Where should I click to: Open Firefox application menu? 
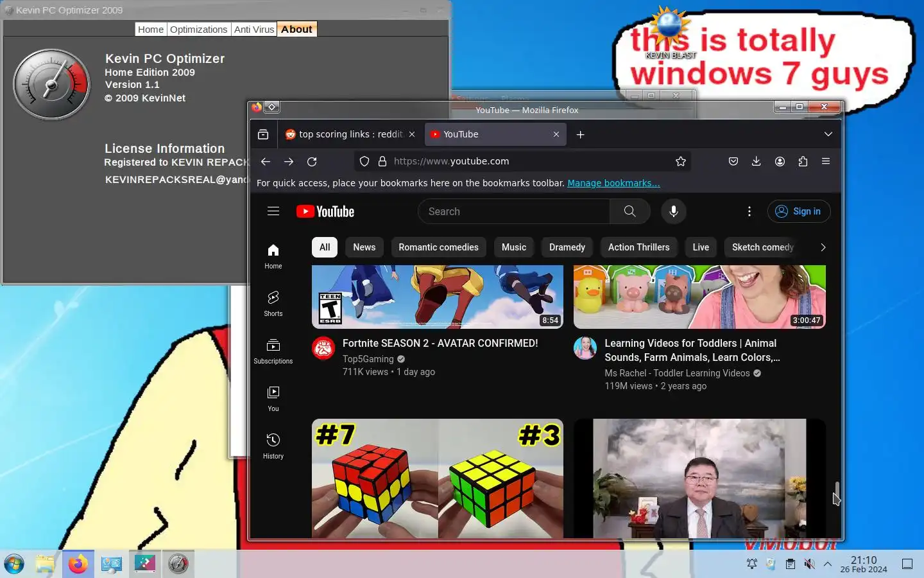tap(826, 162)
